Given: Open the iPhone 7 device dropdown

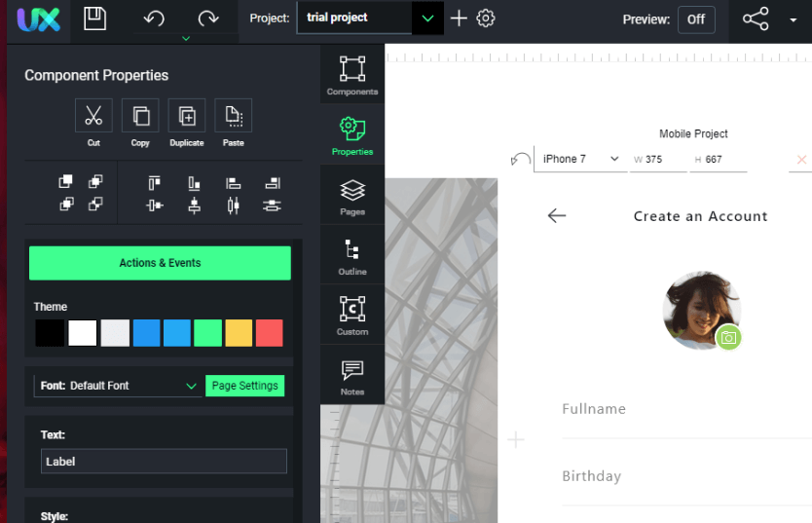Looking at the screenshot, I should pyautogui.click(x=580, y=159).
